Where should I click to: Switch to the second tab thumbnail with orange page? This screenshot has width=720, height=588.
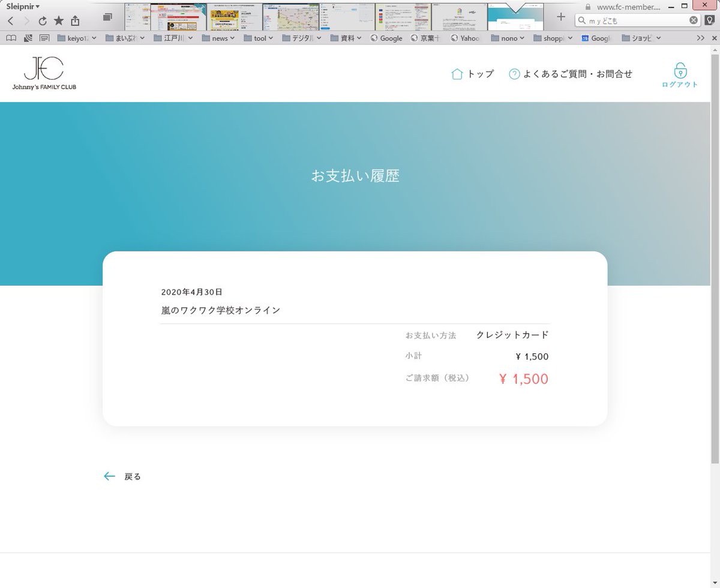pos(178,17)
